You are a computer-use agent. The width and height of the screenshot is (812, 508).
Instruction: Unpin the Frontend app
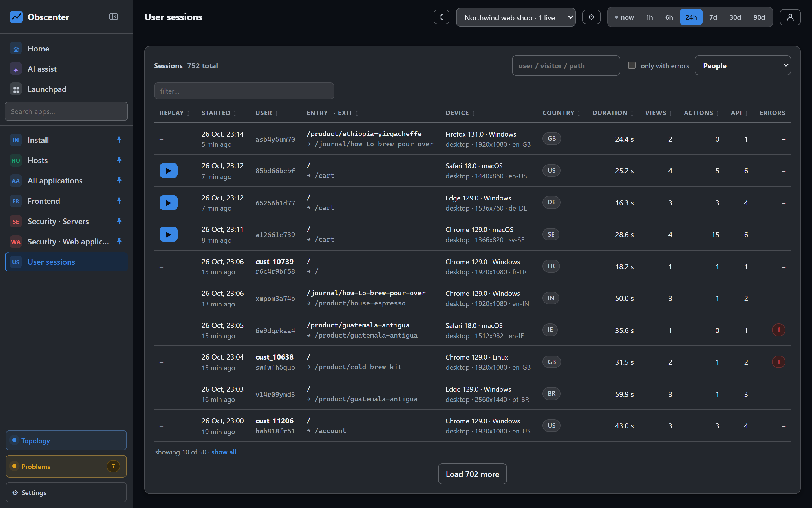pyautogui.click(x=119, y=201)
